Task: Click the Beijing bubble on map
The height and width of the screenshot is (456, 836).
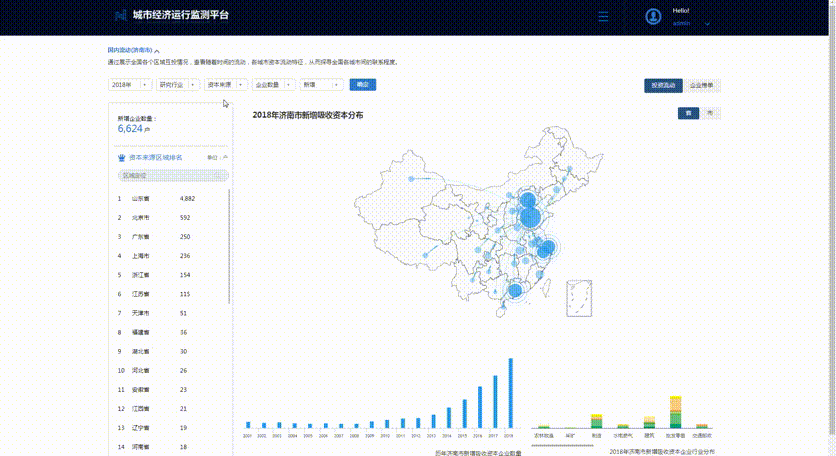Action: pyautogui.click(x=528, y=201)
